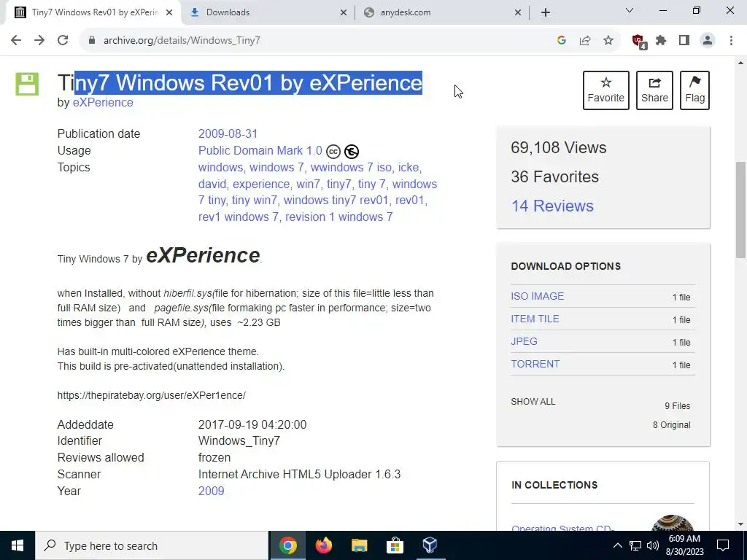Open the volume control tray icon
Viewport: 747px width, 560px height.
pyautogui.click(x=653, y=545)
